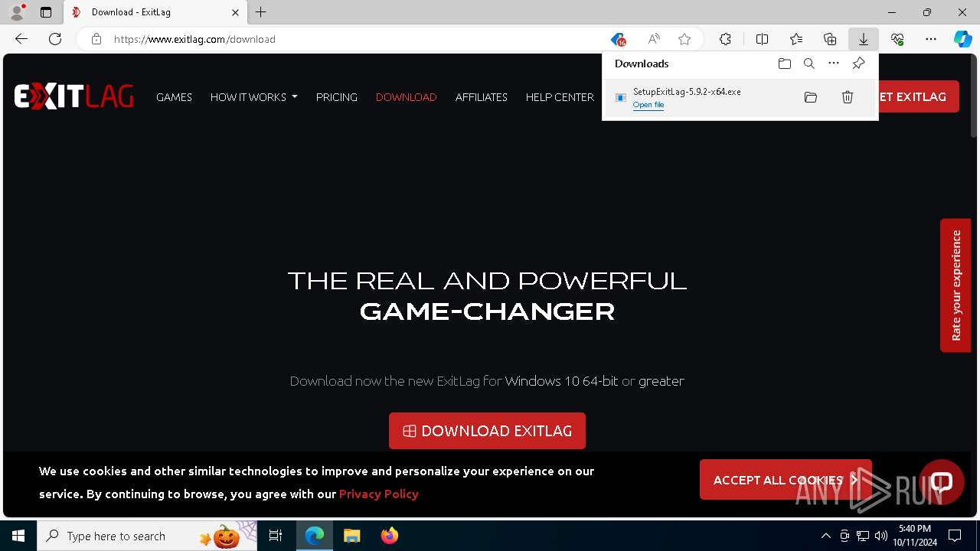Expand the HOW IT WORKS dropdown

254,97
